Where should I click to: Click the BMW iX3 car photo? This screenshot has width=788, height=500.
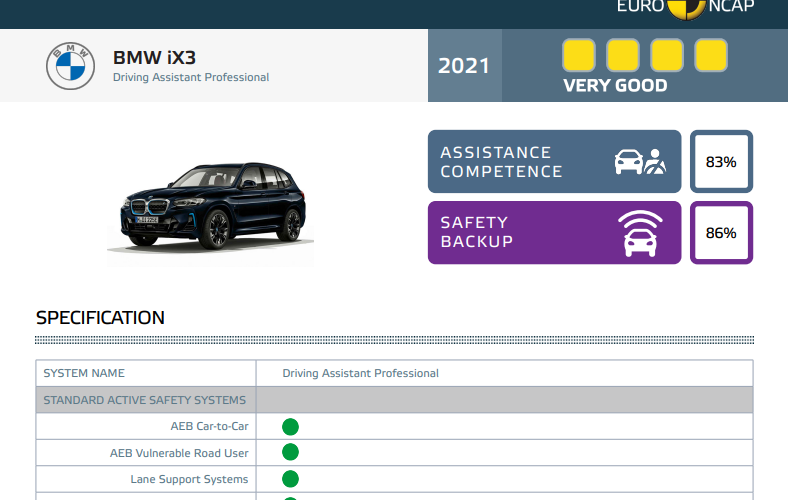point(211,207)
